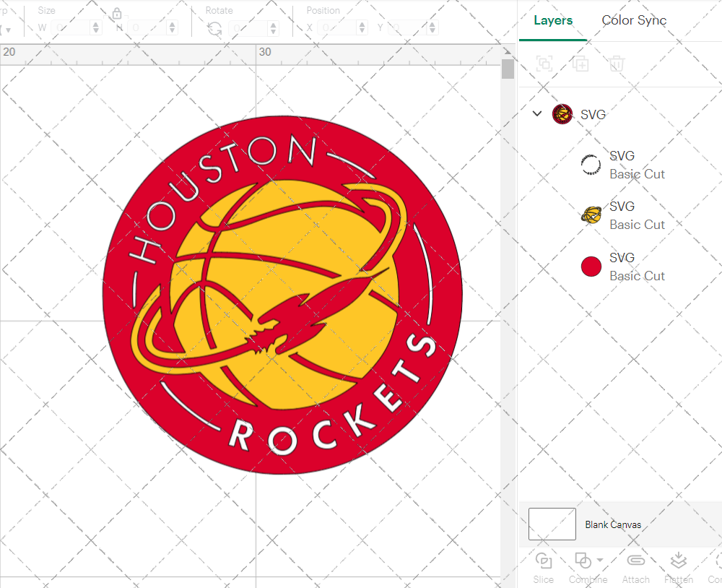Click the Duplicate layer icon
Viewport: 722px width, 588px height.
tap(580, 64)
